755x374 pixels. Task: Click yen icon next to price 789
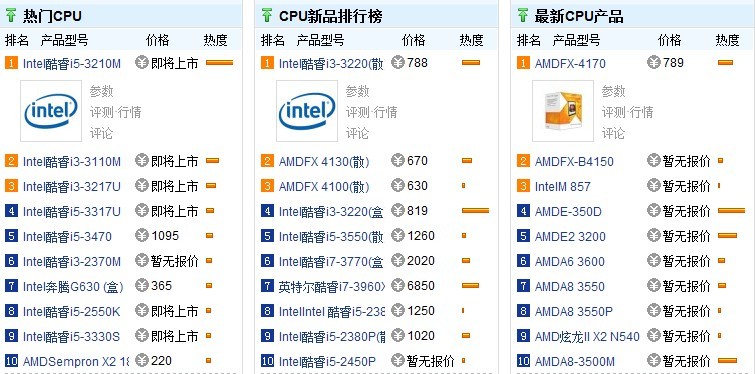click(x=653, y=63)
